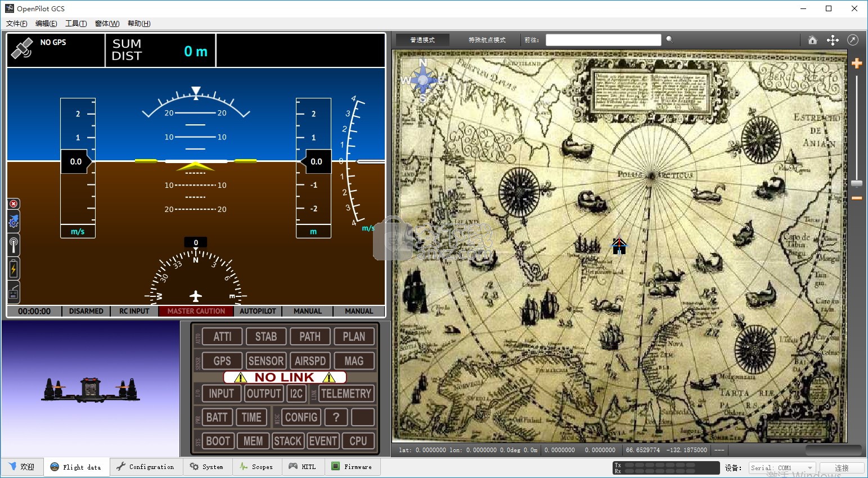Click the SUM DIST readout in the PFD
868x478 pixels.
160,50
